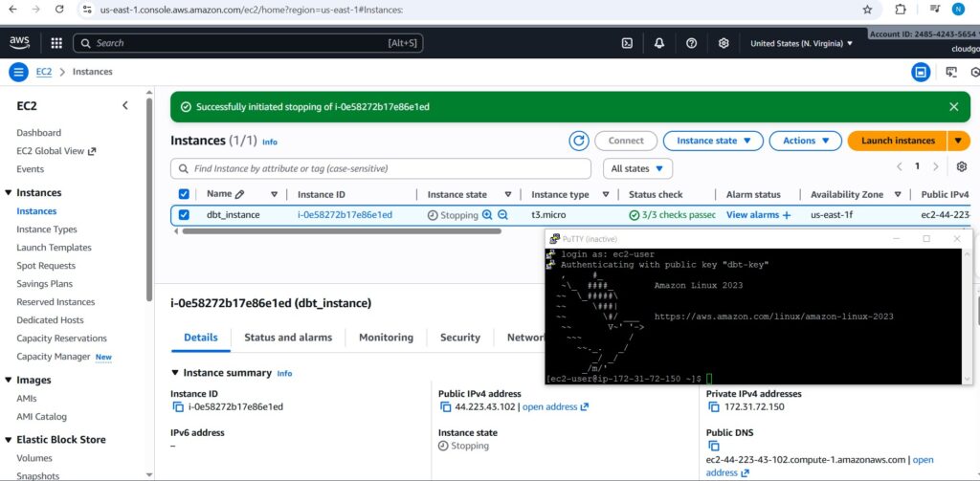
Task: Open Dashboard in the EC2 sidebar
Action: (38, 132)
